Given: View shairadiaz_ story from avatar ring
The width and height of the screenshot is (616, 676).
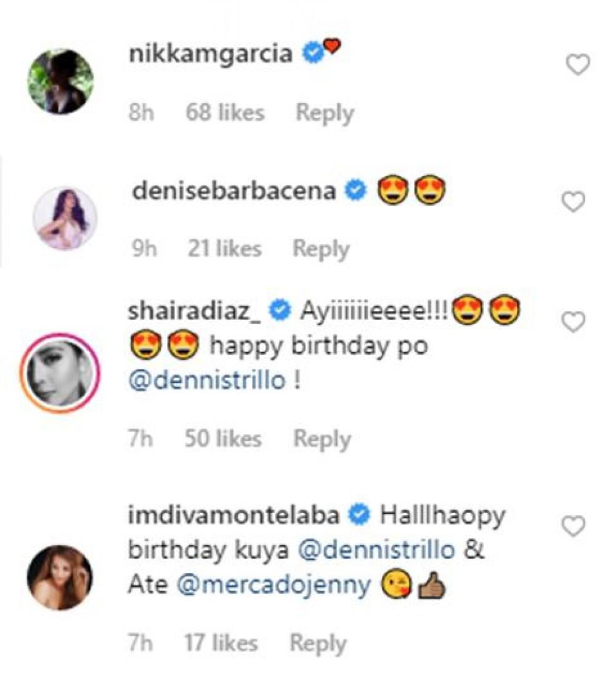Looking at the screenshot, I should point(60,373).
